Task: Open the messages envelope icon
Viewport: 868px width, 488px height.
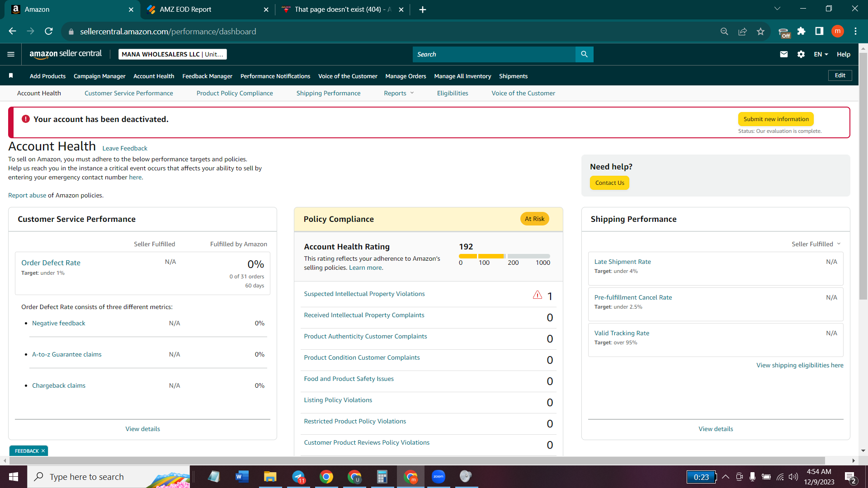Action: point(784,54)
